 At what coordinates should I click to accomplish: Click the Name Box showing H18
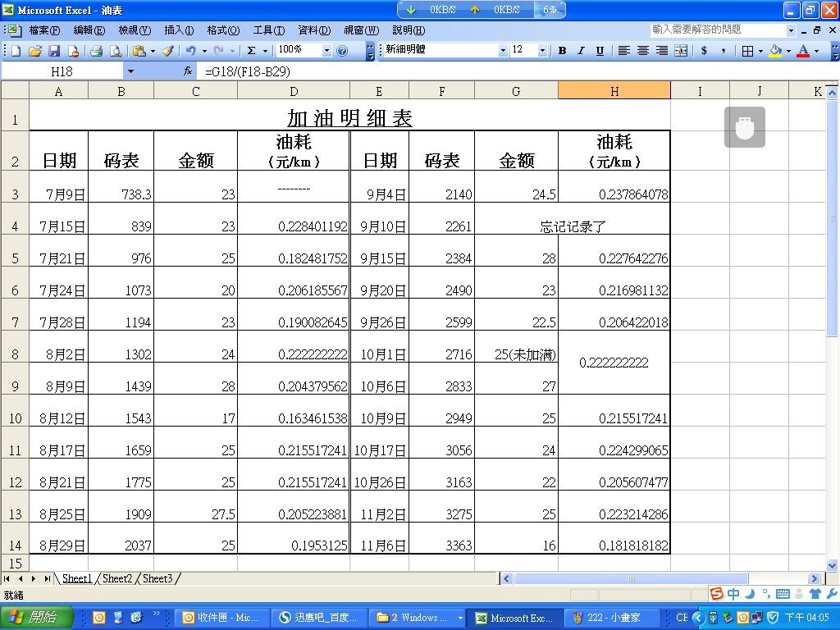click(x=62, y=71)
